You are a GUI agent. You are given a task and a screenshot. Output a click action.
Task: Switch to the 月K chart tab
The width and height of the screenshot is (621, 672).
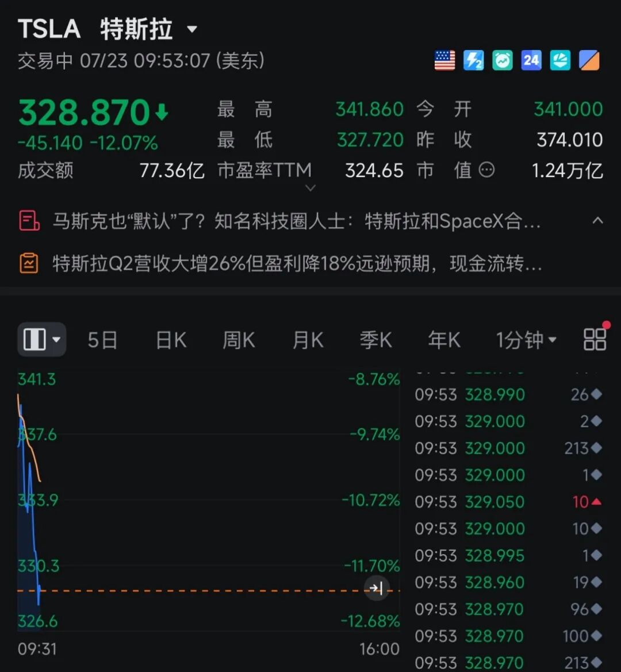(308, 340)
